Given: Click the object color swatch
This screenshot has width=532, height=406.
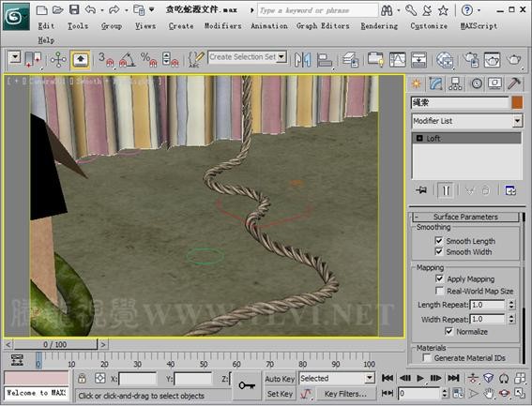Looking at the screenshot, I should click(517, 103).
